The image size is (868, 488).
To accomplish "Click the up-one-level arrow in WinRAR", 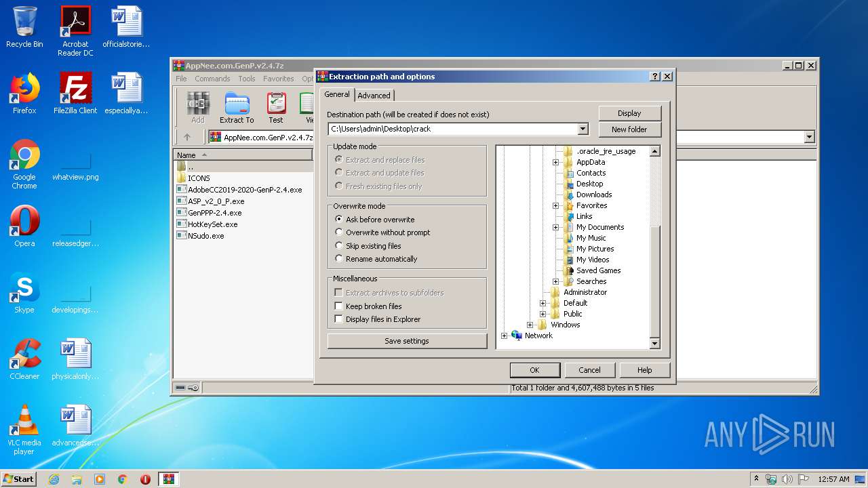I will click(187, 137).
